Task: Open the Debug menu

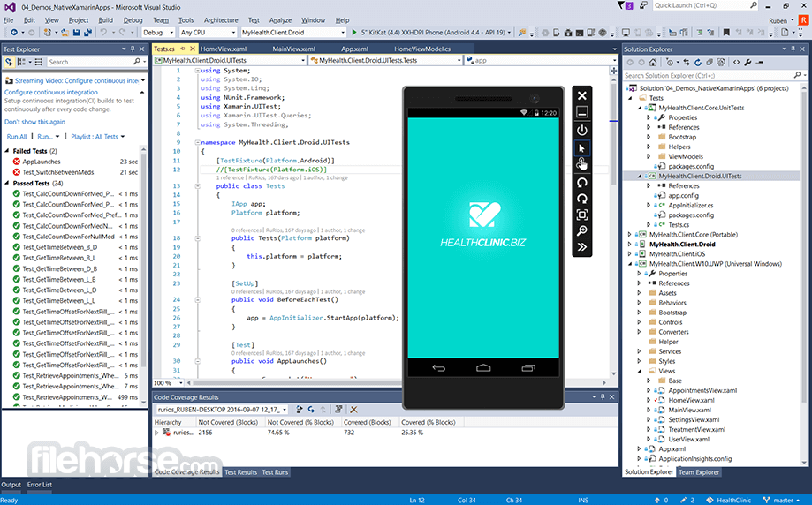Action: click(133, 20)
